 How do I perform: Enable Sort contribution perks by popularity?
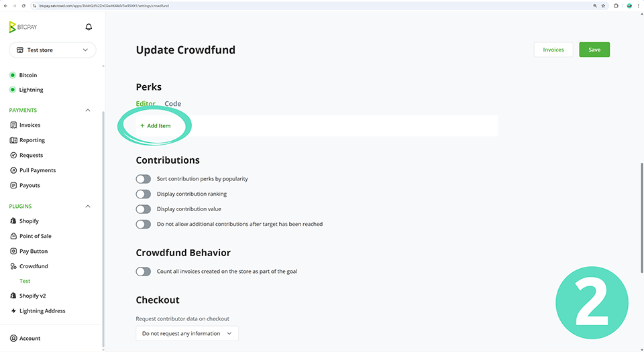(x=143, y=179)
